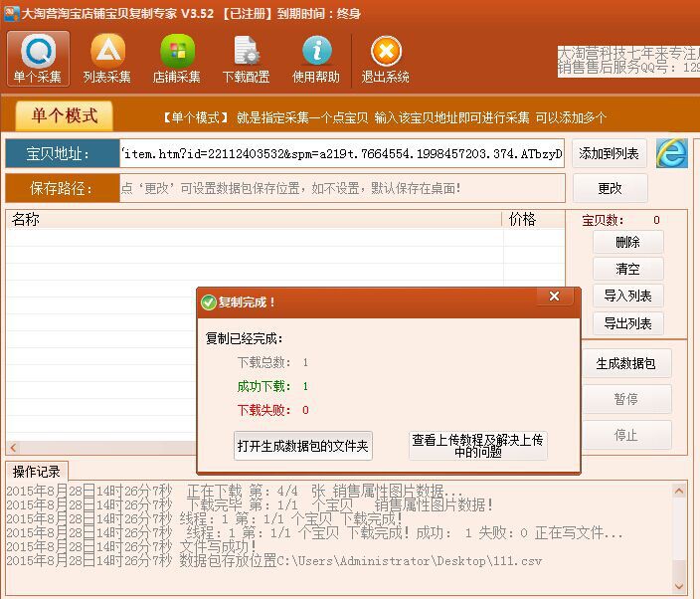Click 导入列表 button
This screenshot has height=599, width=700.
pos(627,296)
